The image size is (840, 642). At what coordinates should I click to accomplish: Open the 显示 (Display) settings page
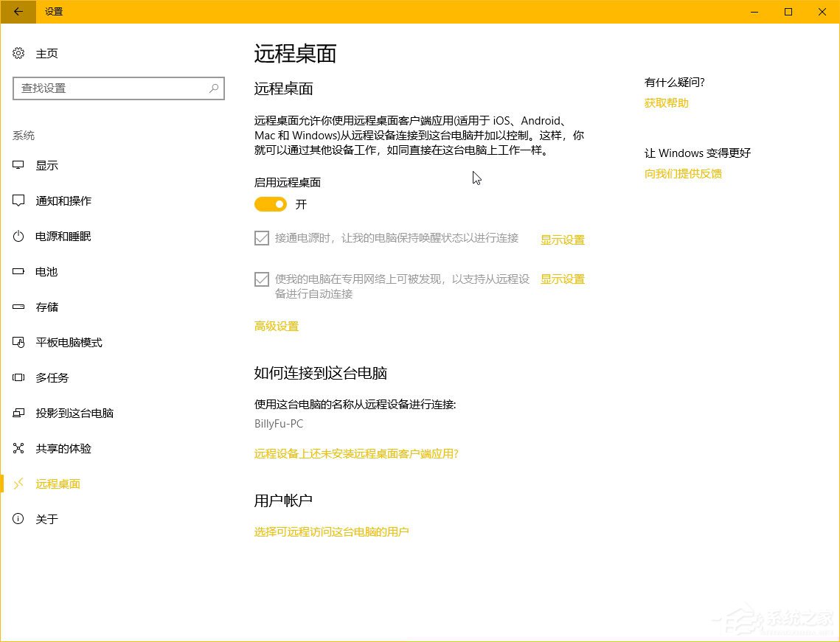(x=47, y=165)
